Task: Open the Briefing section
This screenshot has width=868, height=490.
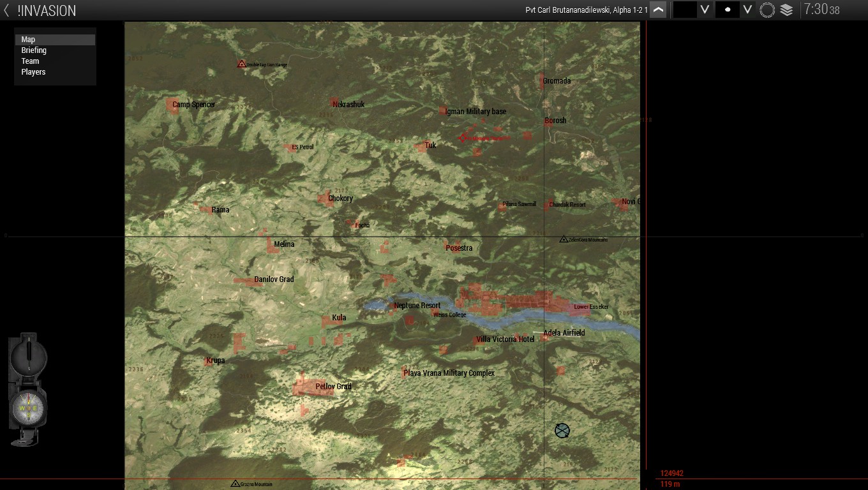Action: (55, 50)
